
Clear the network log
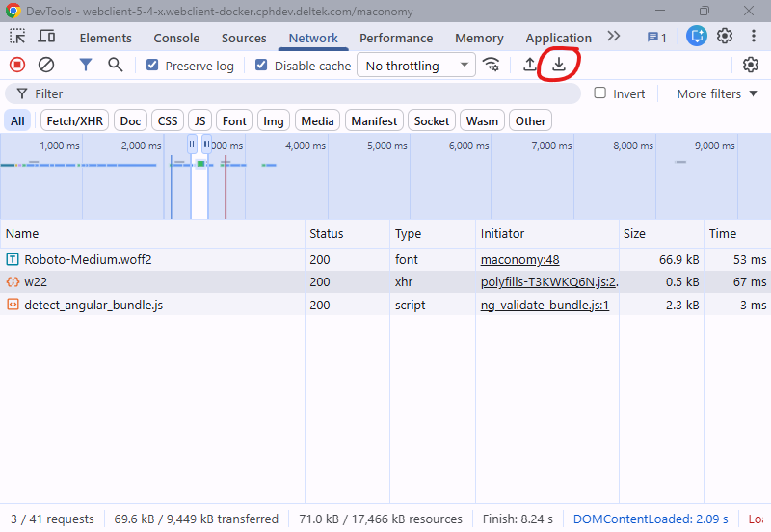tap(46, 65)
